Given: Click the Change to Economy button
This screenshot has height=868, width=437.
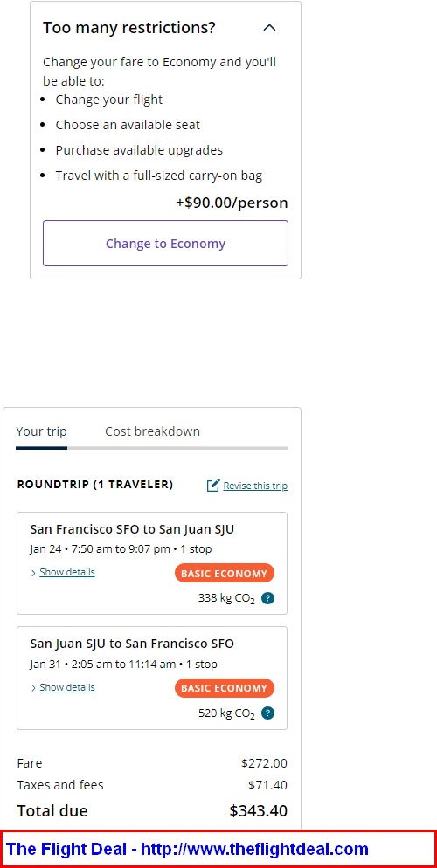Looking at the screenshot, I should point(165,244).
